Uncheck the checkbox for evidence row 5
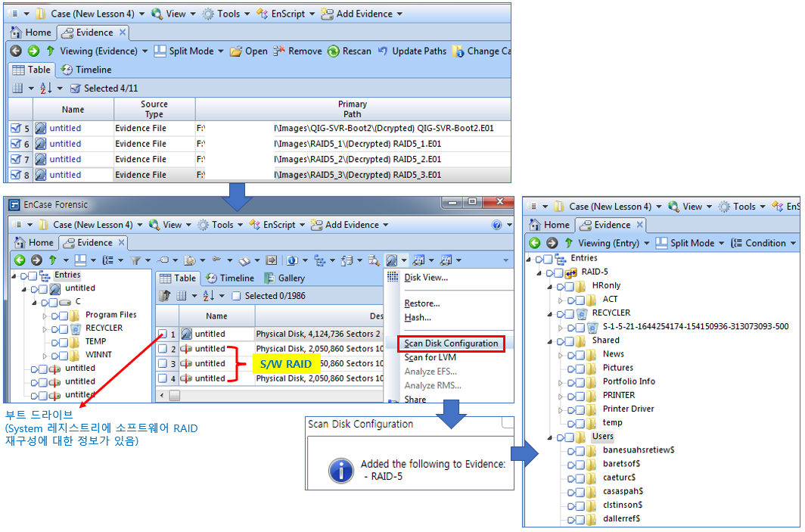Viewport: 805px width, 532px height. coord(16,129)
